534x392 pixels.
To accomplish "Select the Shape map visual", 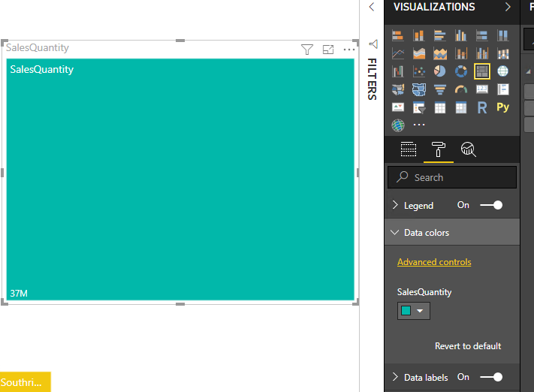I will coord(419,89).
